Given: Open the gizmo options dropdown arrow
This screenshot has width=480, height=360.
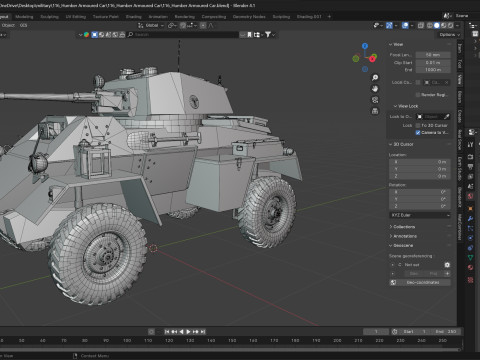Looking at the screenshot, I should pos(396,25).
